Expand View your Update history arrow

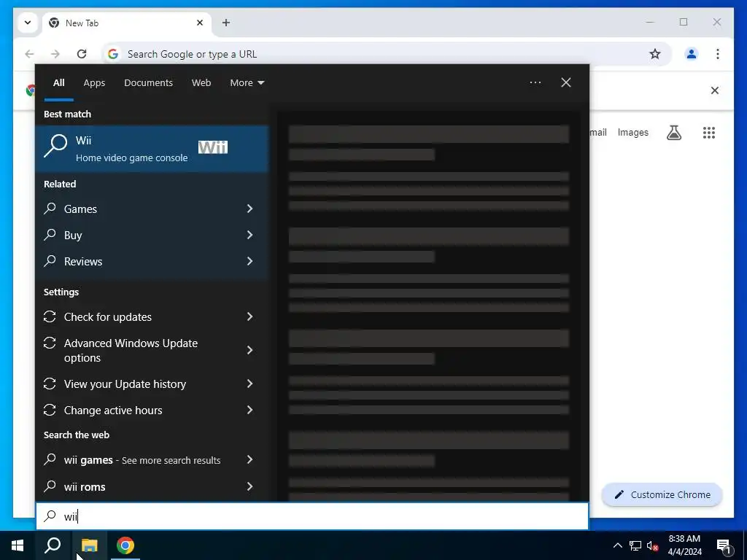[x=249, y=384]
